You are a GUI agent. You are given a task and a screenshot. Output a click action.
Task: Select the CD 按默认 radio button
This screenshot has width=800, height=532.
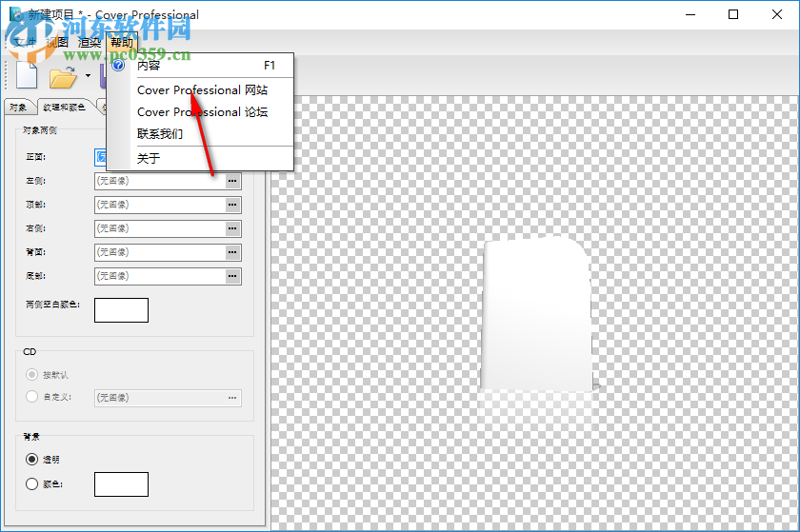point(31,375)
